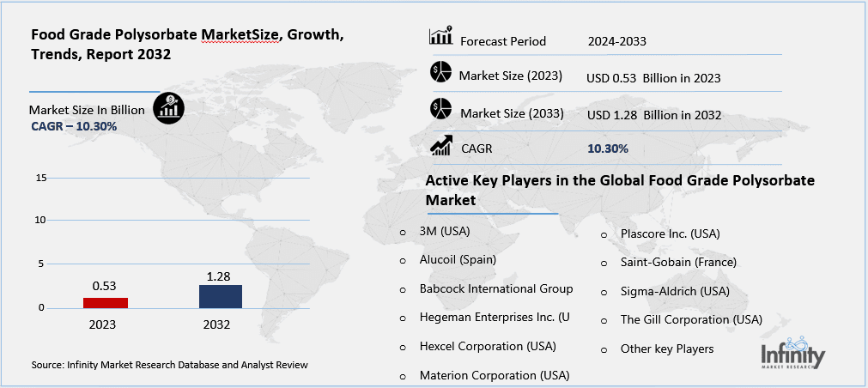The image size is (868, 388).
Task: Click 'The Gill Corporation (USA)' entry
Action: pyautogui.click(x=691, y=319)
